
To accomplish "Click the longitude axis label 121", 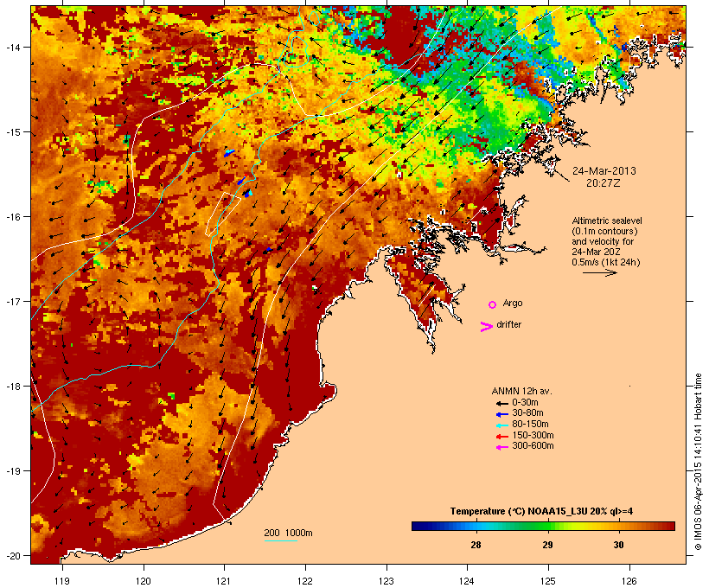I will pos(224,581).
